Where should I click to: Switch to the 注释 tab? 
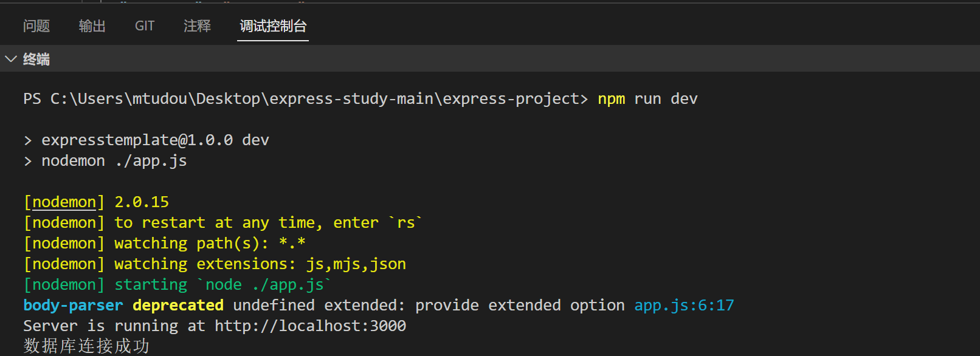(198, 26)
